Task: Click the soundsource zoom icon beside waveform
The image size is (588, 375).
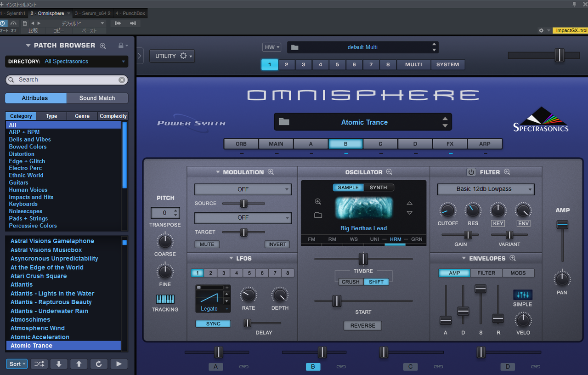Action: (x=318, y=202)
